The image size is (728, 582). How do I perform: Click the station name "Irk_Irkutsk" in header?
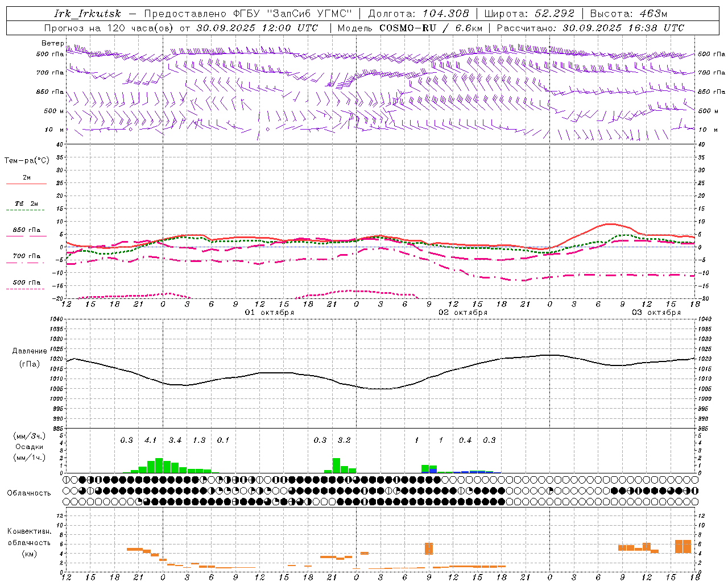point(88,14)
